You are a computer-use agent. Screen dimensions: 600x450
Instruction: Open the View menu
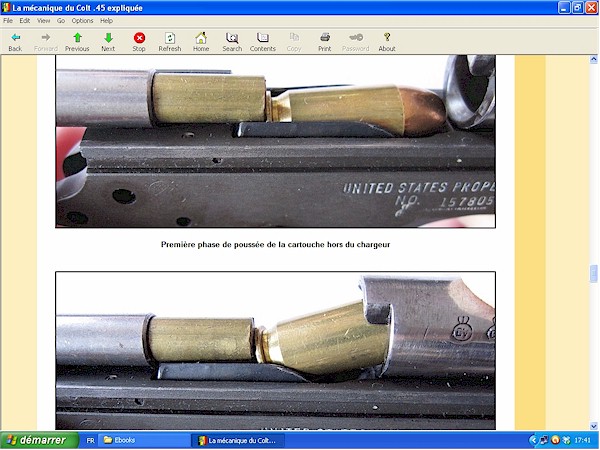click(x=43, y=21)
